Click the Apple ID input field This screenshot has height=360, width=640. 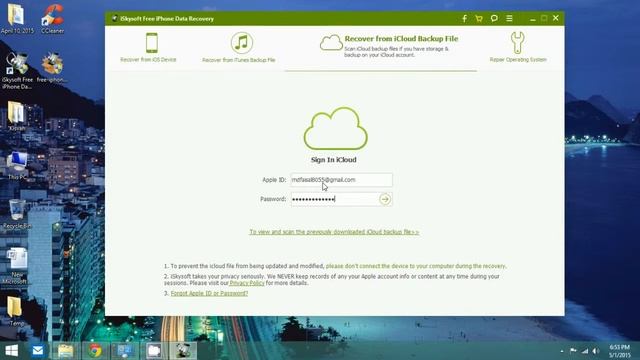pos(342,180)
